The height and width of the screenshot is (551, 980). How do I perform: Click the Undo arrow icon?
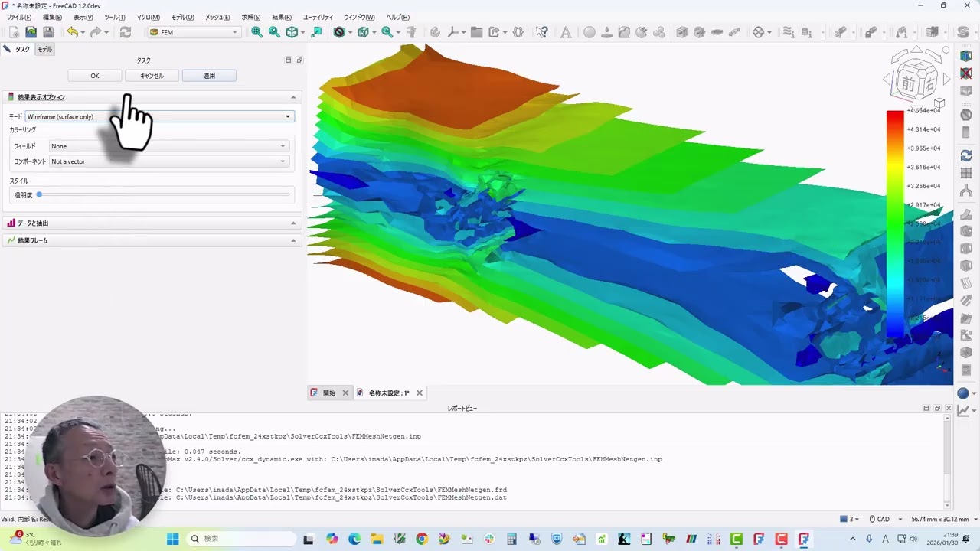tap(72, 32)
